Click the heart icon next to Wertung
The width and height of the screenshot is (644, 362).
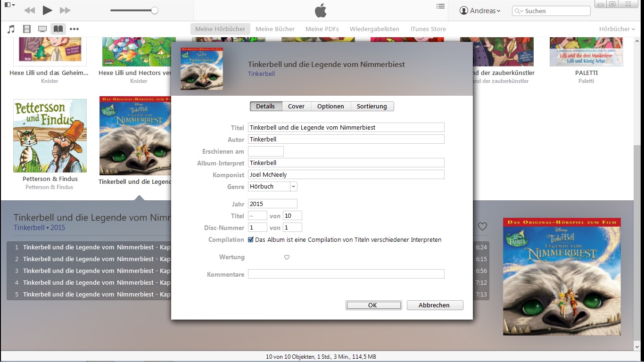click(x=287, y=257)
